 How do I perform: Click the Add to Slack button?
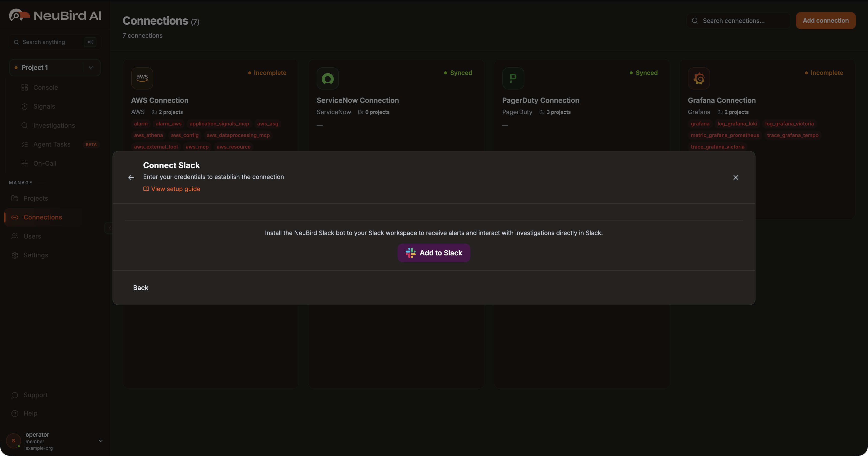[x=434, y=253]
